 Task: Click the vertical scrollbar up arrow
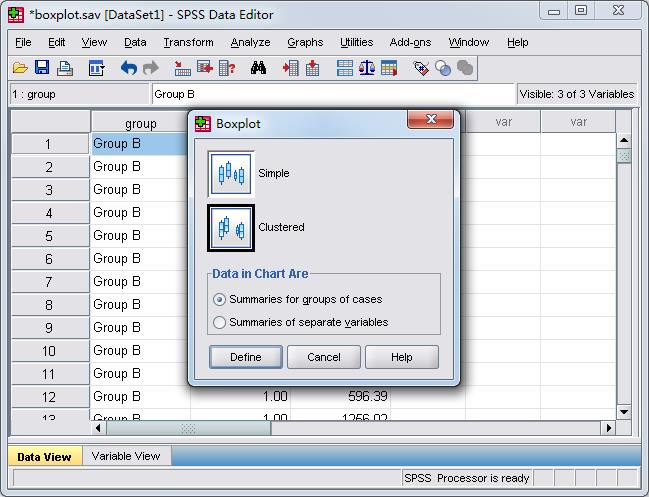click(624, 140)
